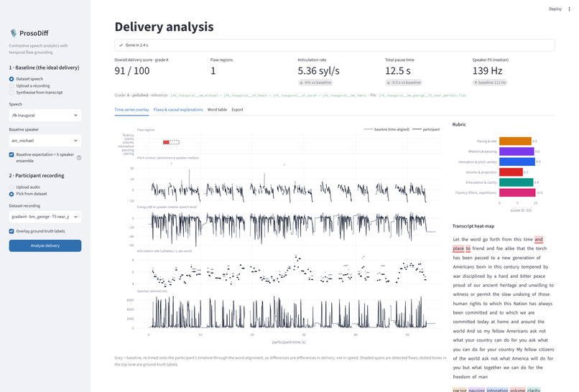Screen dimensions: 579x392
Task: Click highlighted word 'and' in transcript heat-map
Action: [539, 239]
